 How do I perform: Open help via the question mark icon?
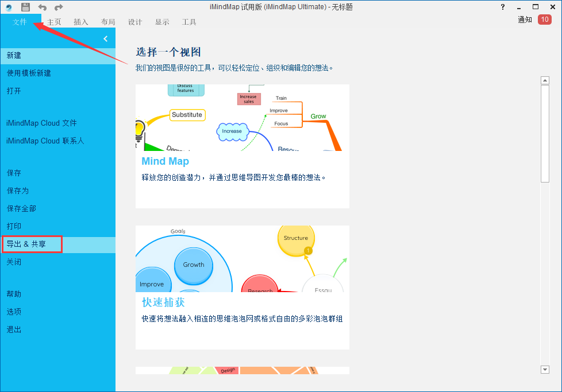(x=502, y=7)
